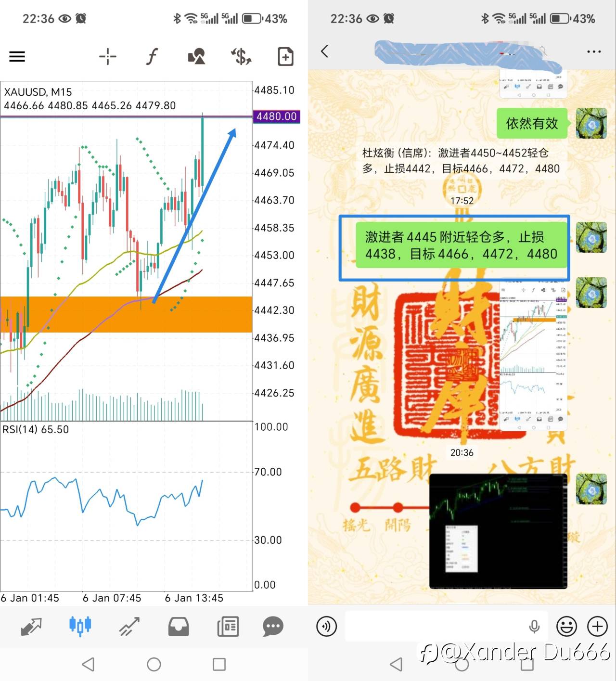This screenshot has height=681, width=616.
Task: Open the History inbox tab
Action: point(178,627)
